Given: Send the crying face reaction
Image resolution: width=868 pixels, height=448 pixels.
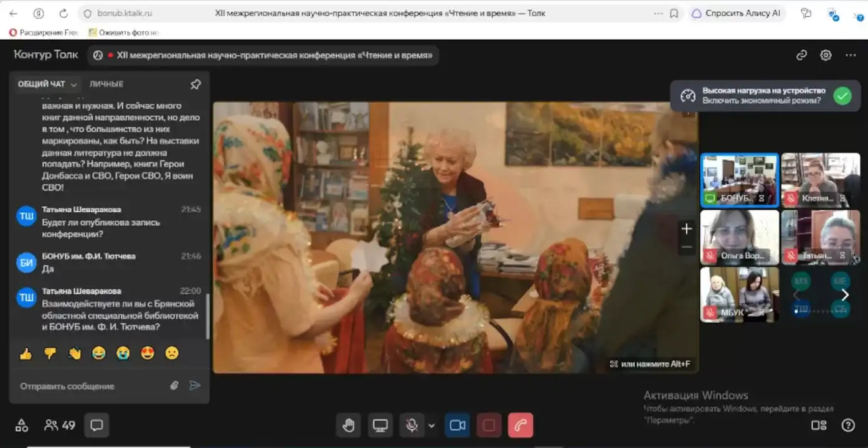Looking at the screenshot, I should [x=123, y=353].
